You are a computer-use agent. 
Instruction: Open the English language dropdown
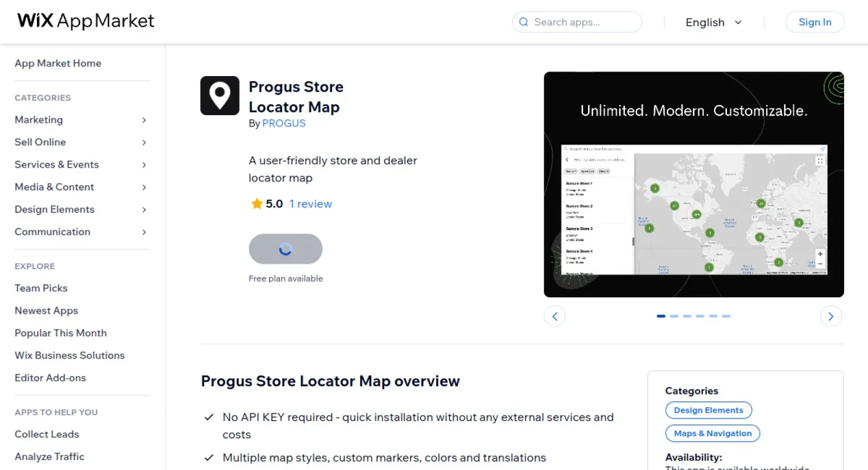[x=713, y=22]
